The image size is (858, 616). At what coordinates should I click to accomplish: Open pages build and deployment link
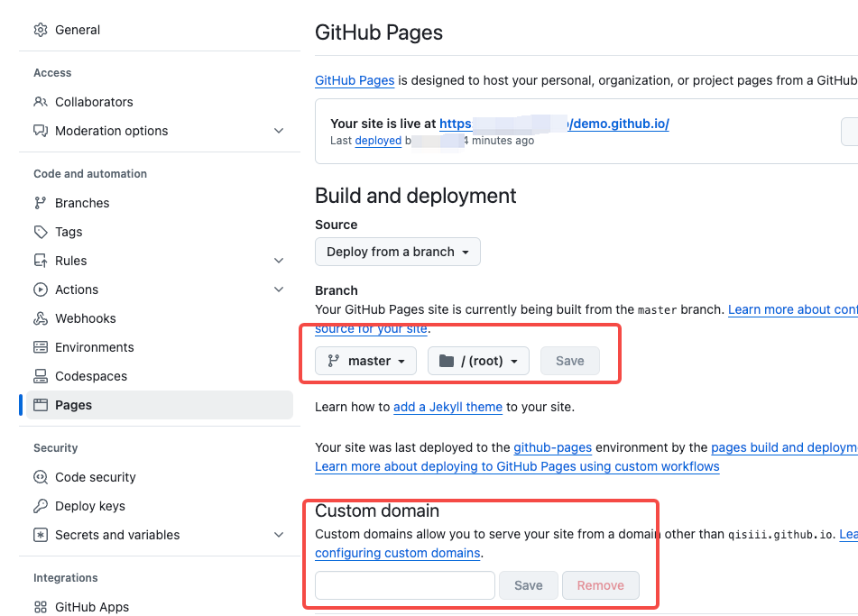[x=784, y=447]
